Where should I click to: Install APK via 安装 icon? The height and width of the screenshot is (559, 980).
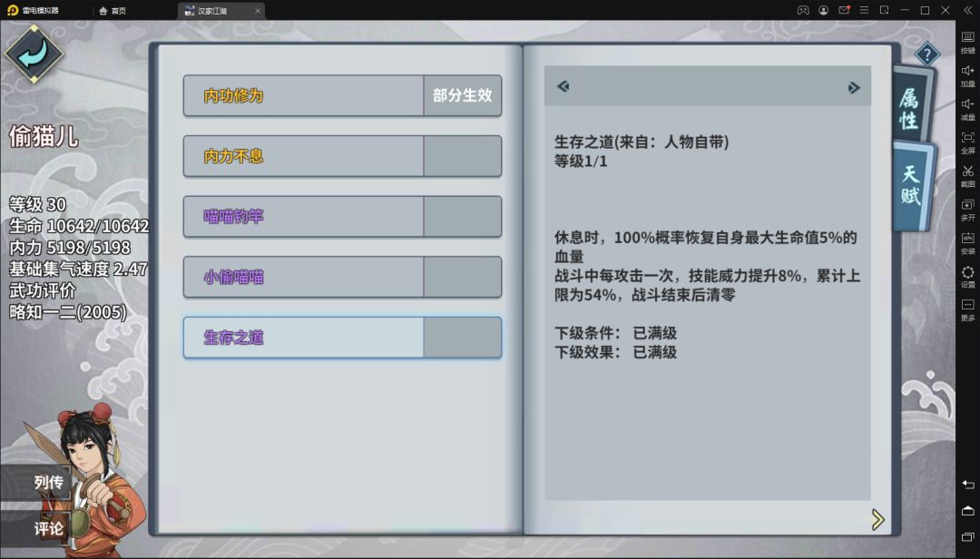[967, 242]
